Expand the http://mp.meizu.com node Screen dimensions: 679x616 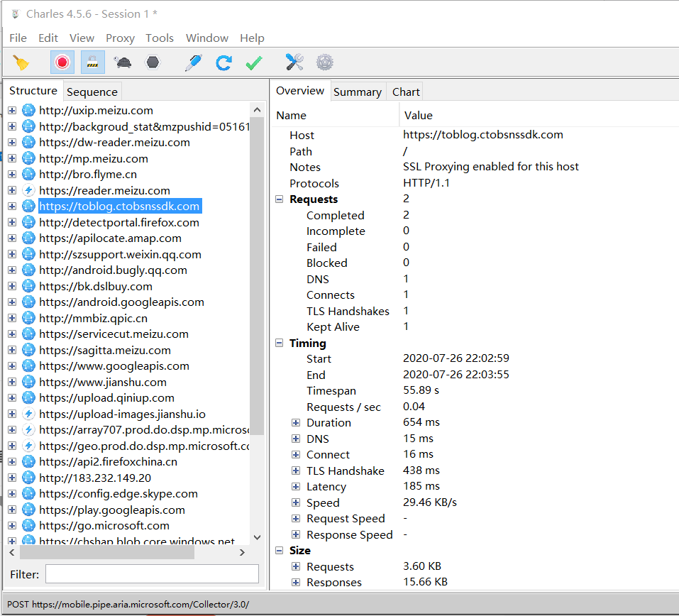pyautogui.click(x=12, y=158)
